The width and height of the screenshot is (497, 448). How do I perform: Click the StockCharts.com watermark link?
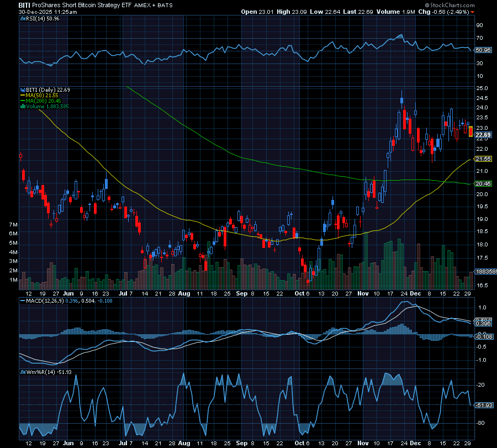click(x=452, y=5)
